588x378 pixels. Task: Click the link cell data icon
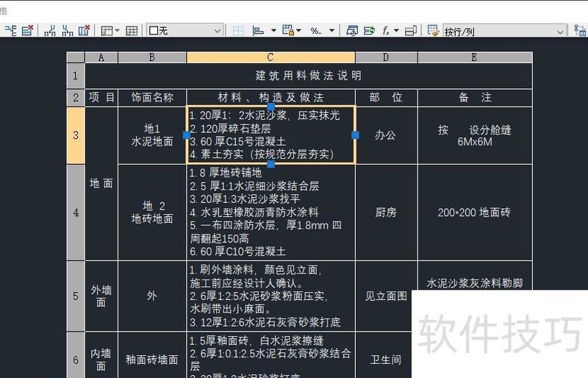click(x=579, y=31)
